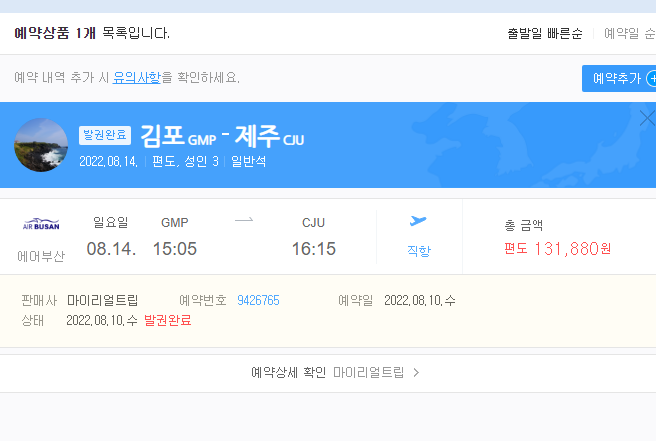
Task: Click the arrow between GMP and CJU
Action: pyautogui.click(x=244, y=220)
